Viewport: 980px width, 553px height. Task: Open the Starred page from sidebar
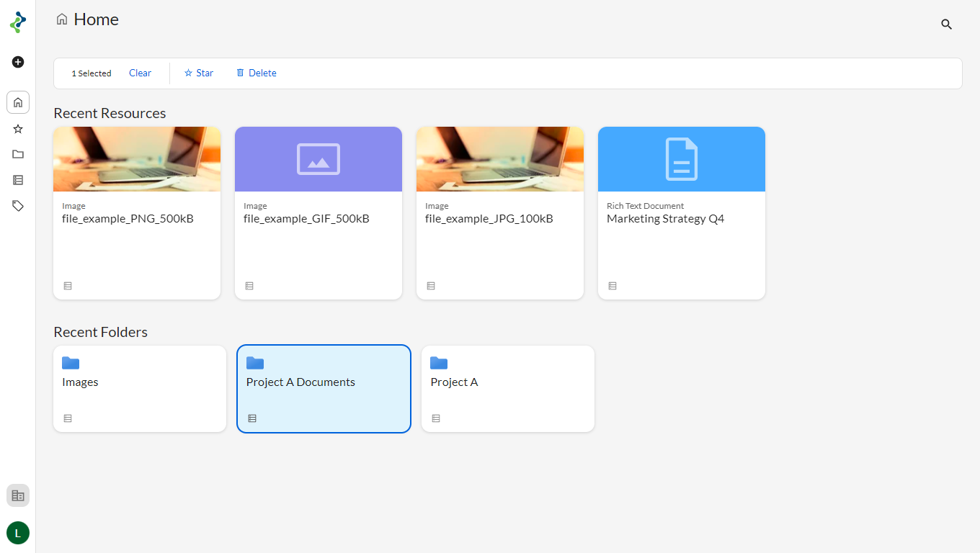tap(18, 129)
